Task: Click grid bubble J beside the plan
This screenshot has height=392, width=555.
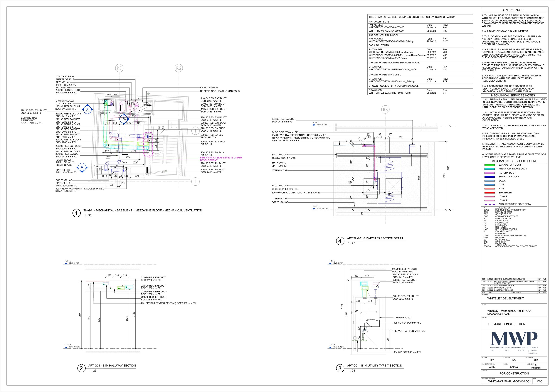Action: (x=195, y=181)
